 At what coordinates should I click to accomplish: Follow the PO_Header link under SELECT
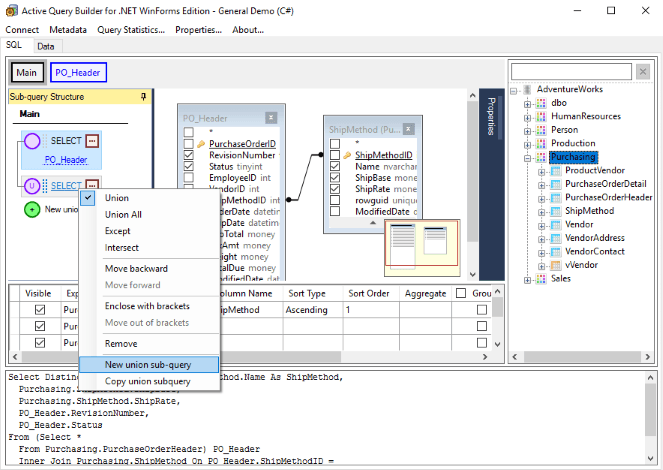tap(66, 160)
